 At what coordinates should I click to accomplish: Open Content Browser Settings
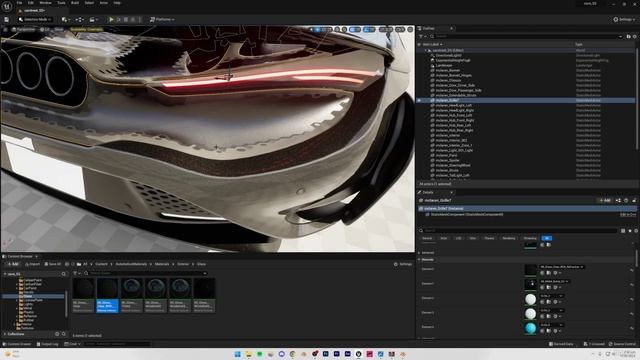pos(403,264)
